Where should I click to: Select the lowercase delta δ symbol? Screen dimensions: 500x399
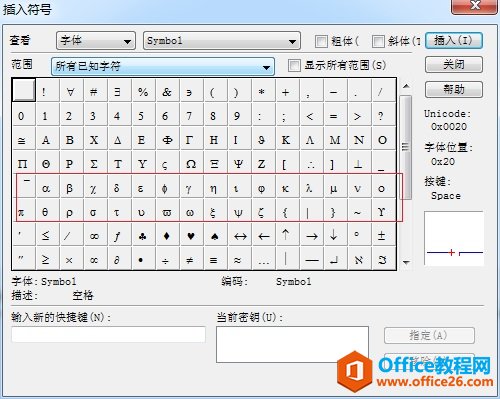pyautogui.click(x=117, y=188)
